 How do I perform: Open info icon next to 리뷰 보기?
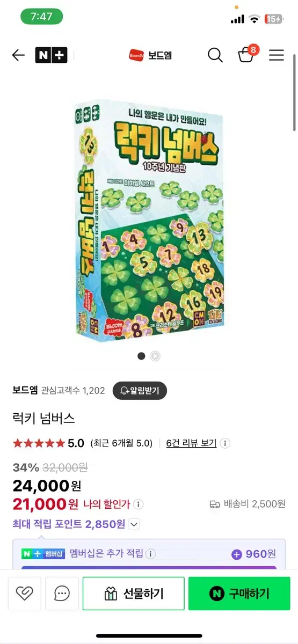point(226,443)
